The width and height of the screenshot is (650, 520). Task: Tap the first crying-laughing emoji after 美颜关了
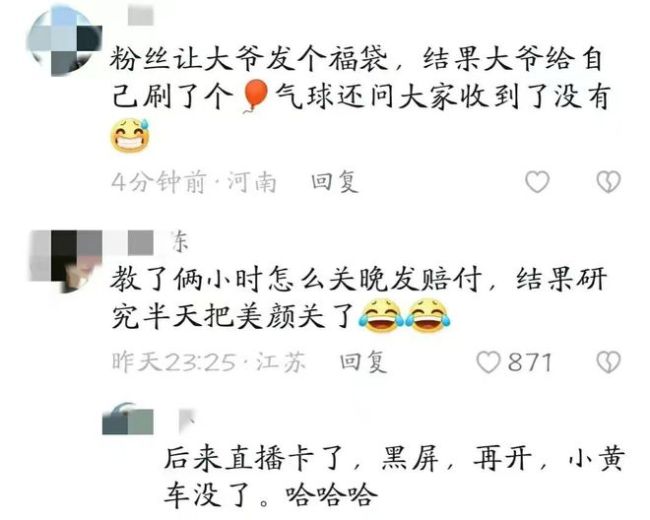pyautogui.click(x=381, y=316)
